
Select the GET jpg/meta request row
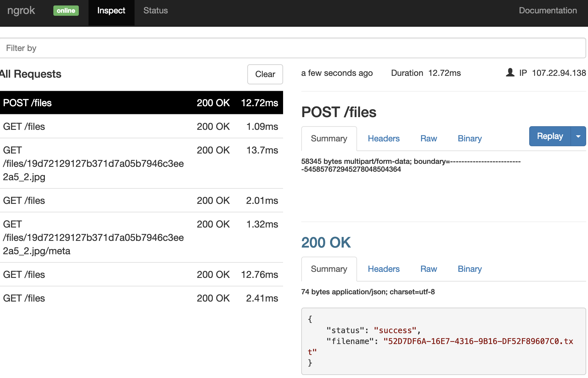pyautogui.click(x=141, y=237)
